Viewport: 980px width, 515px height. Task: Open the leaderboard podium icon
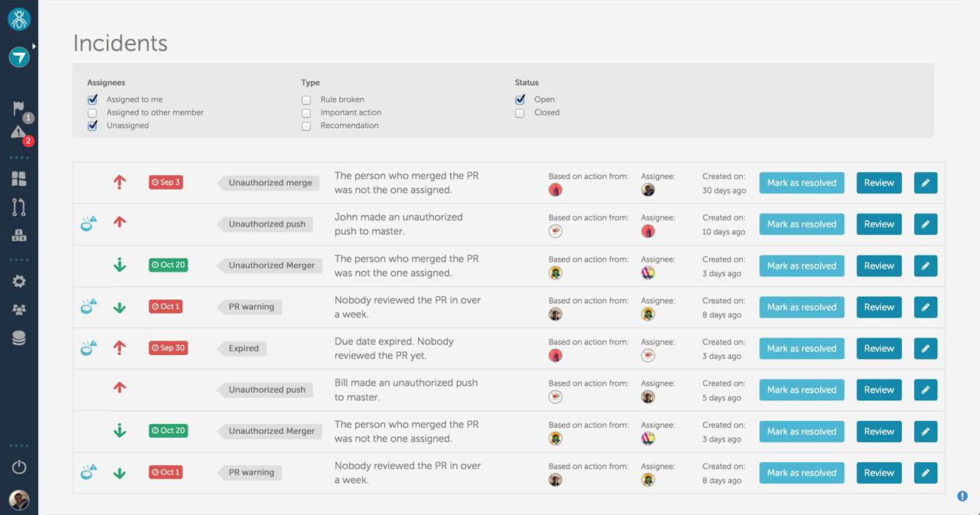(x=19, y=236)
